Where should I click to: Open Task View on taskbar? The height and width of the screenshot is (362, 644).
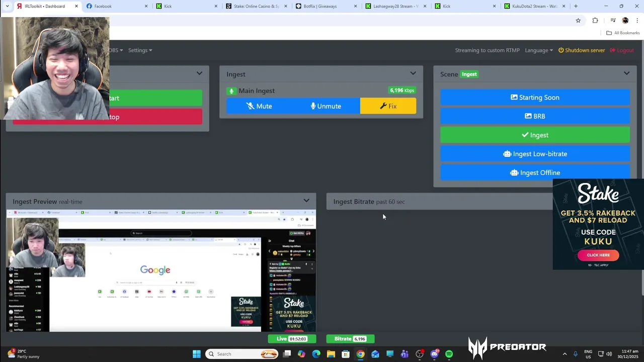tap(287, 354)
